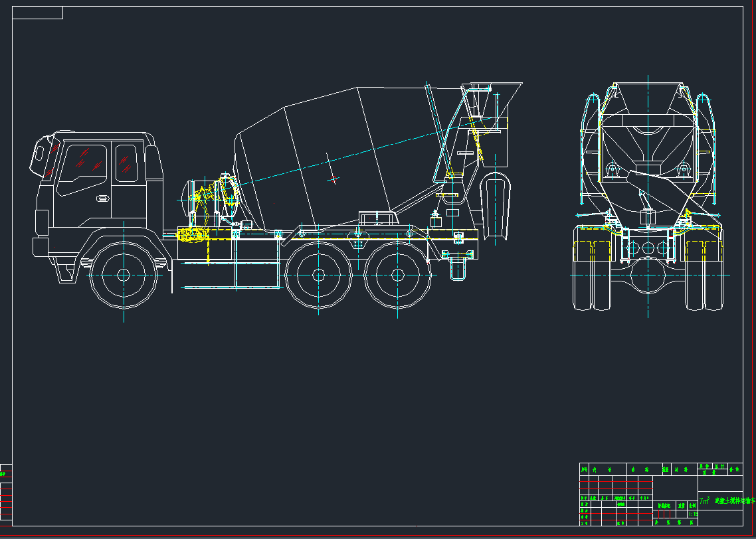This screenshot has height=539, width=756.
Task: Click the rear-most wheel hub in side view
Action: 397,275
